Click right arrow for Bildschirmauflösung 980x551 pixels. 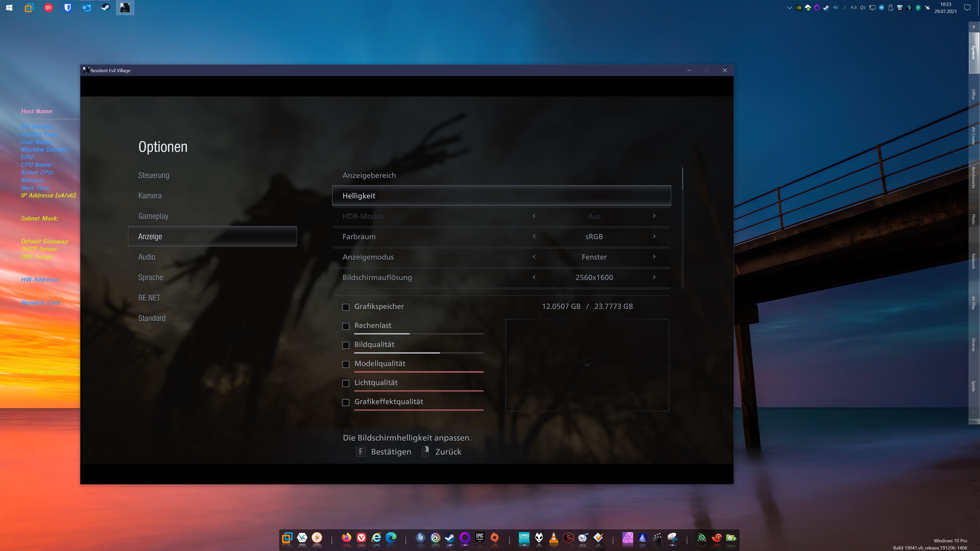pyautogui.click(x=654, y=277)
